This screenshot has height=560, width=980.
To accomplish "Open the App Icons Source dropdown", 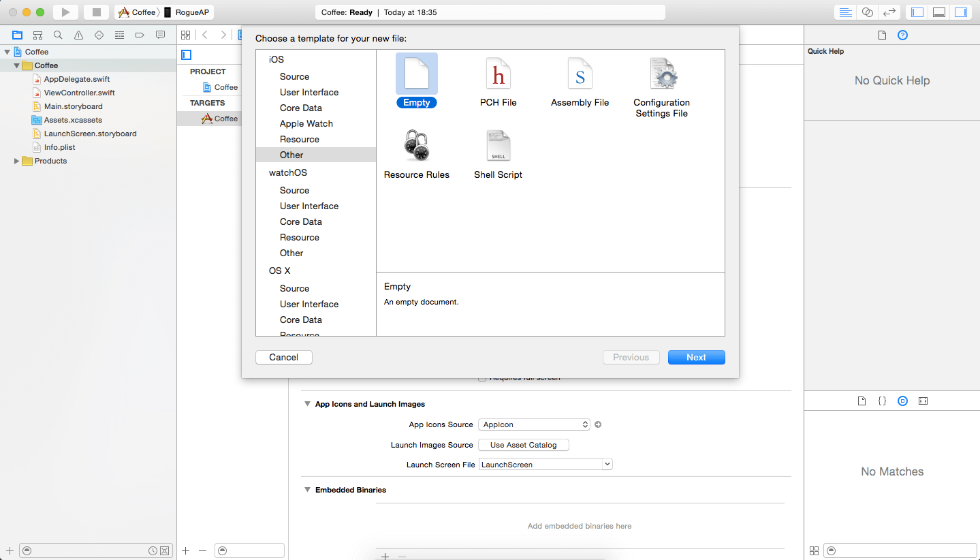I will click(x=535, y=424).
